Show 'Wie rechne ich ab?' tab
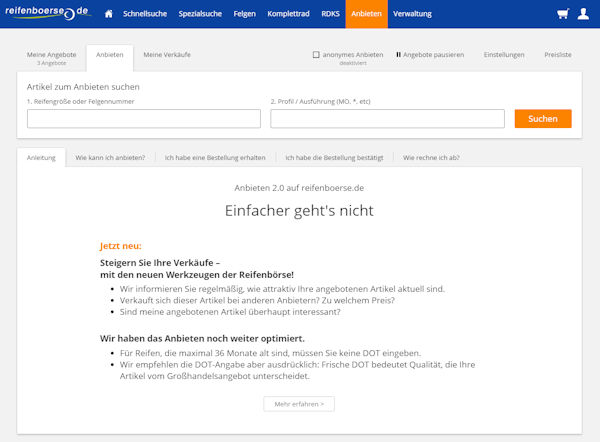The height and width of the screenshot is (442, 600). tap(431, 157)
